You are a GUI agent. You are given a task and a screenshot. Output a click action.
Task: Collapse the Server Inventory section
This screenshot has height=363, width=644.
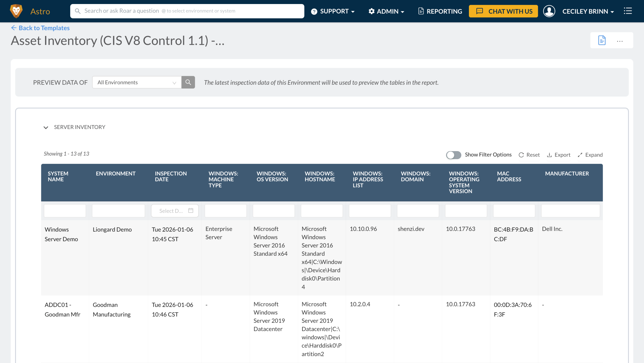pyautogui.click(x=46, y=127)
